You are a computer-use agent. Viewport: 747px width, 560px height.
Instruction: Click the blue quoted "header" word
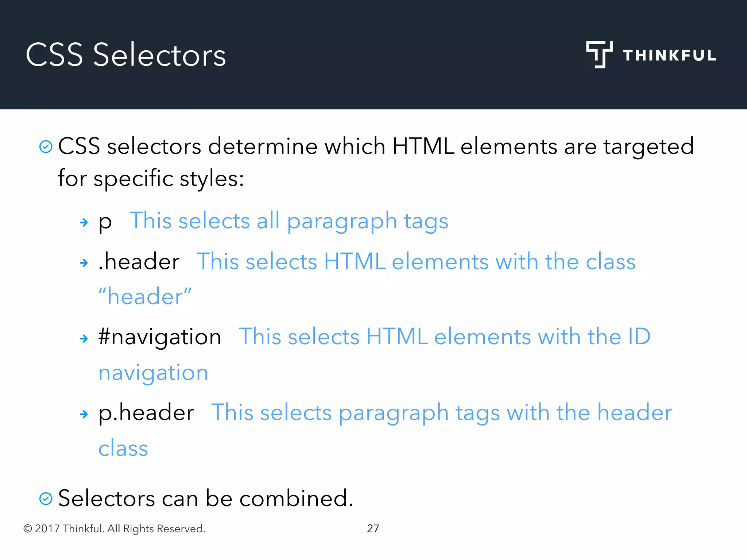[x=145, y=296]
